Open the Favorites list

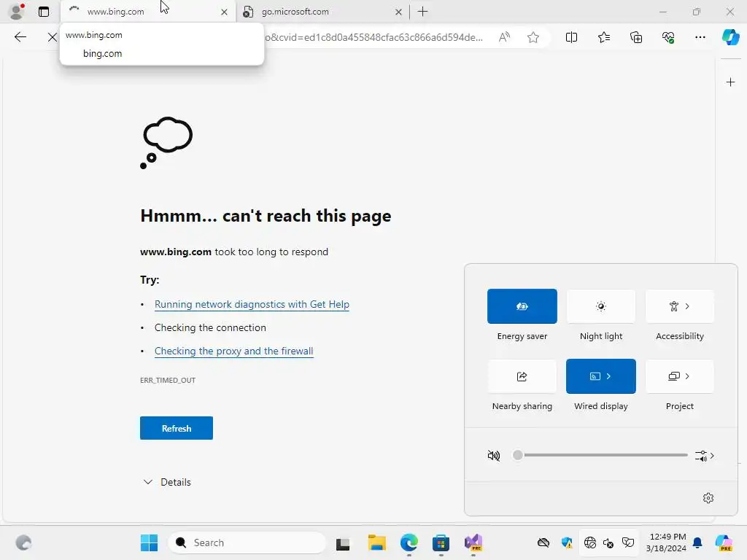pos(603,37)
